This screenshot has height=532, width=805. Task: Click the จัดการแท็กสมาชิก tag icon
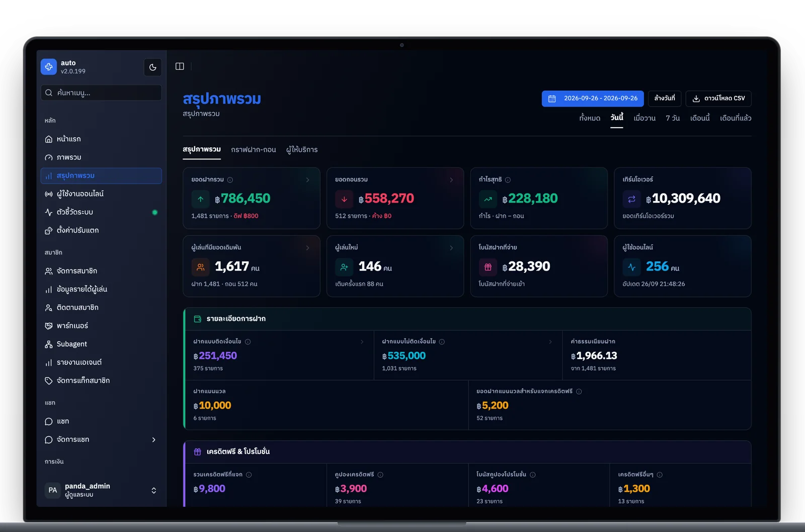coord(49,381)
